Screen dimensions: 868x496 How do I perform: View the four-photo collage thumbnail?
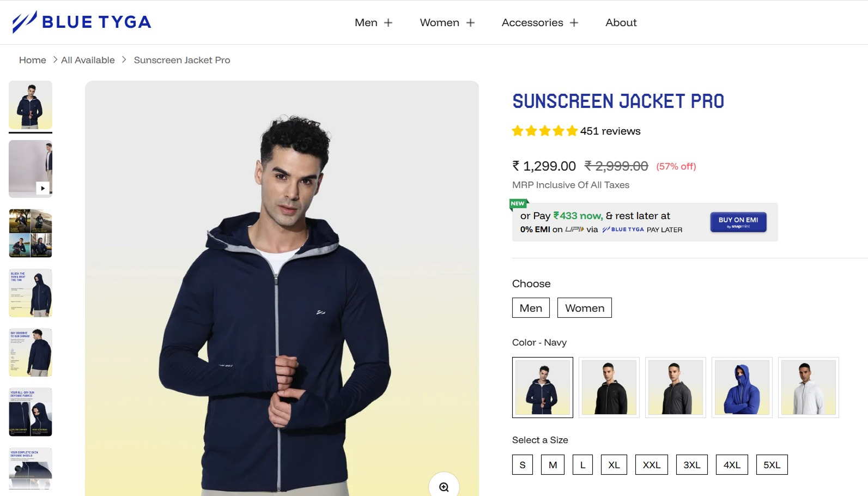tap(31, 233)
